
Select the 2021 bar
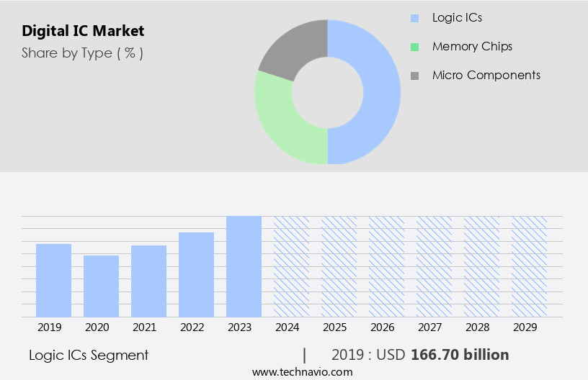149,281
